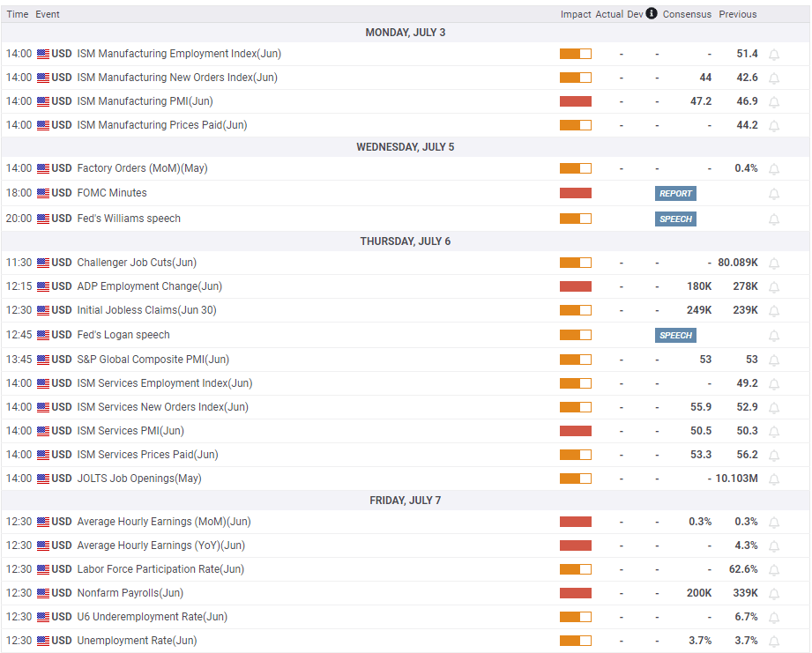The height and width of the screenshot is (653, 812).
Task: Select the WEDNESDAY, JULY 5 date header
Action: click(406, 147)
